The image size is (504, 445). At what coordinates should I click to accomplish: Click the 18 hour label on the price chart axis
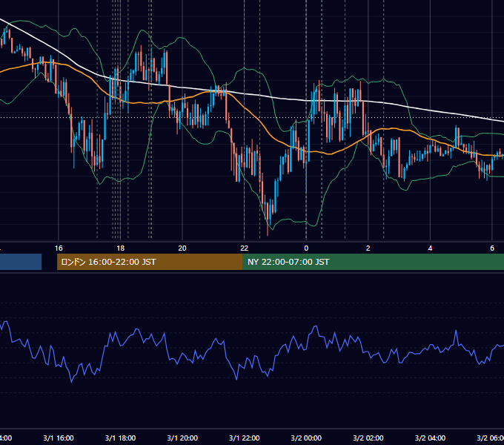point(121,248)
